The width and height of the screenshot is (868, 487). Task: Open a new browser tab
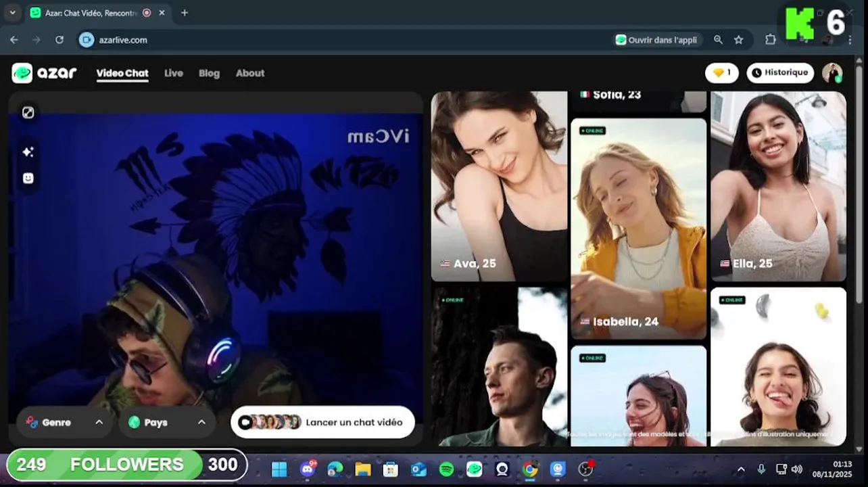coord(185,13)
